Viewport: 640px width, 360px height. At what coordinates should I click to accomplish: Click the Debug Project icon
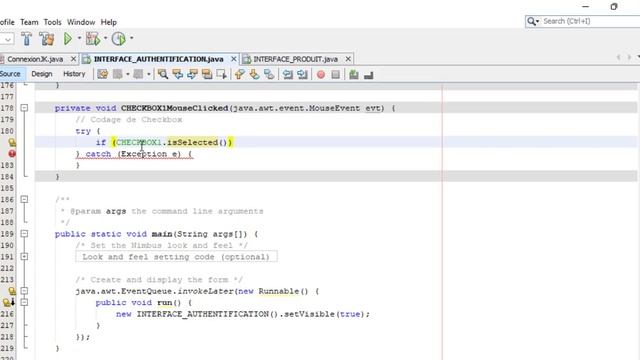(93, 39)
